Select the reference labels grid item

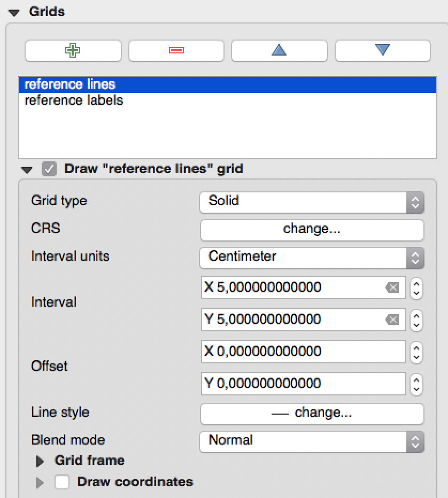[x=74, y=100]
